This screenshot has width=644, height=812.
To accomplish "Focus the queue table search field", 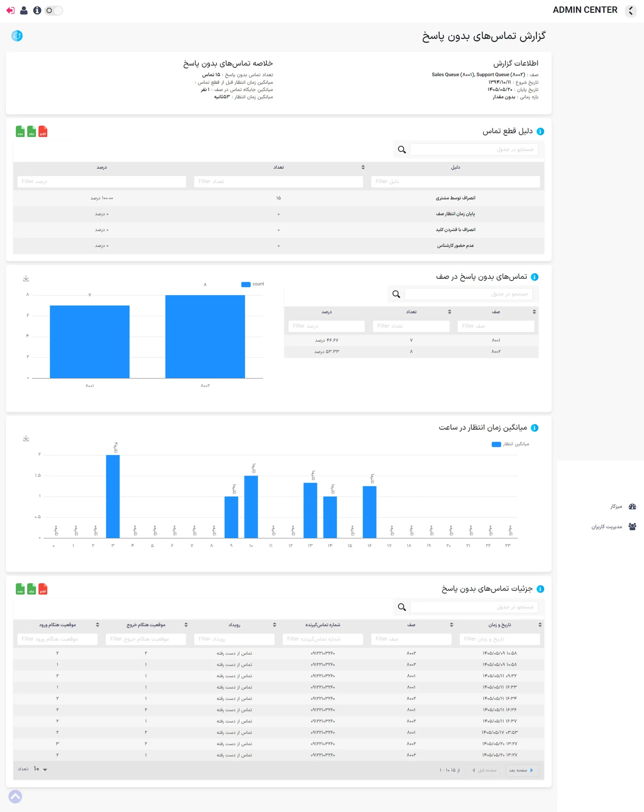I will click(468, 294).
